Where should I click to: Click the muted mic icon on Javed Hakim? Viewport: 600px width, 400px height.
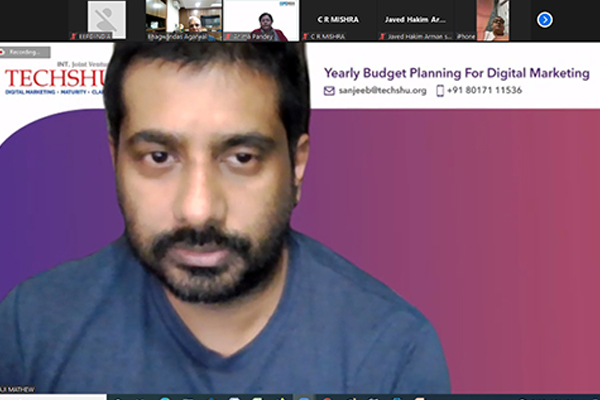[382, 36]
